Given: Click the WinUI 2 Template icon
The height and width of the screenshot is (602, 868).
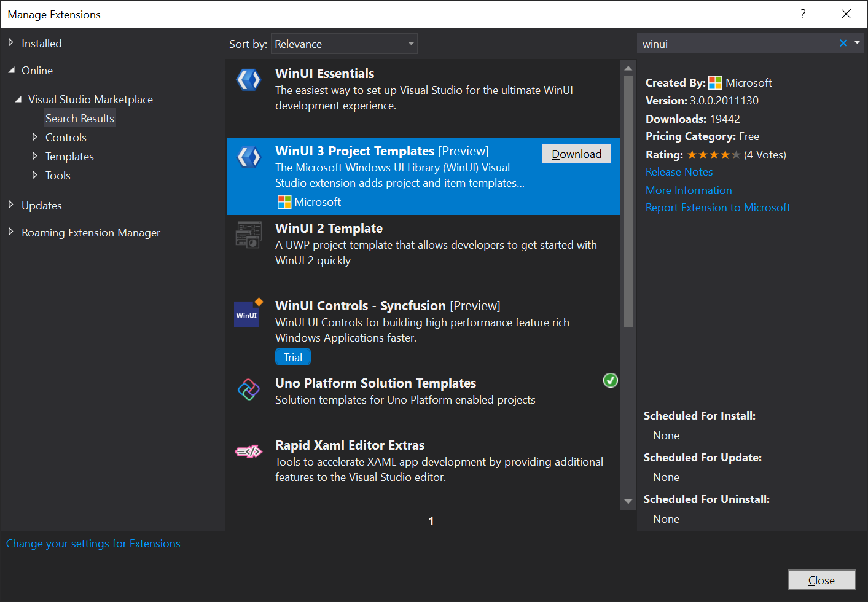Looking at the screenshot, I should click(249, 235).
